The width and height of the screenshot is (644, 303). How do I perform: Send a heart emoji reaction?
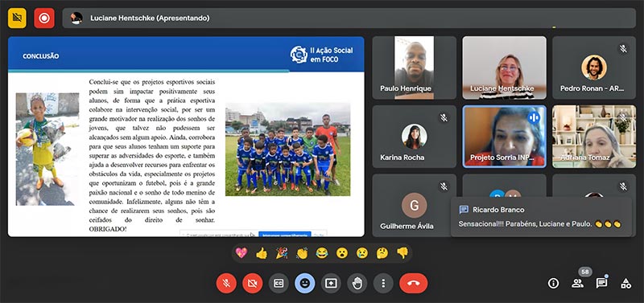point(242,253)
